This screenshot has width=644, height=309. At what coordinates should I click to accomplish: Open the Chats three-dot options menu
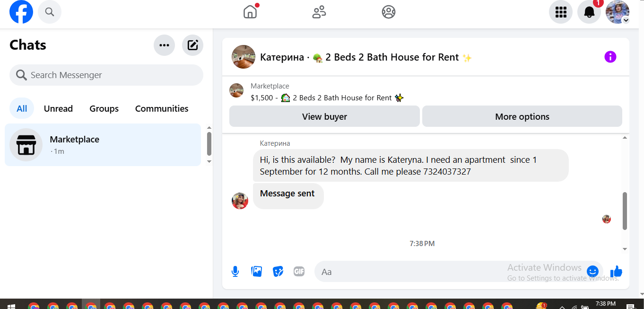164,45
